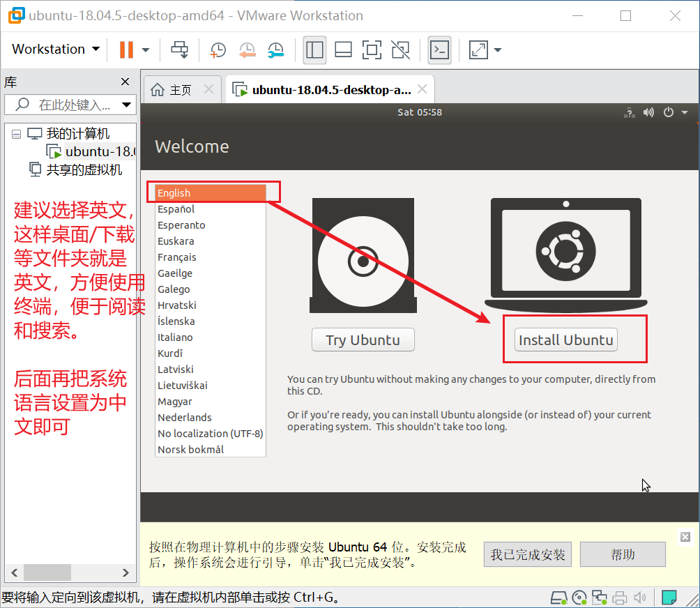Select Galego in the language list
The image size is (700, 608).
(211, 289)
